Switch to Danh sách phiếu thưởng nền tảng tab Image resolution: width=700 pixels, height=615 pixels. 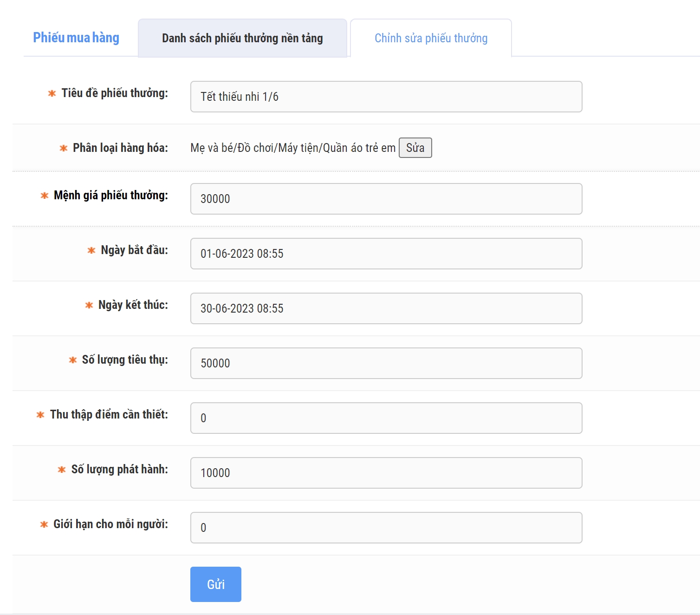[x=242, y=38]
